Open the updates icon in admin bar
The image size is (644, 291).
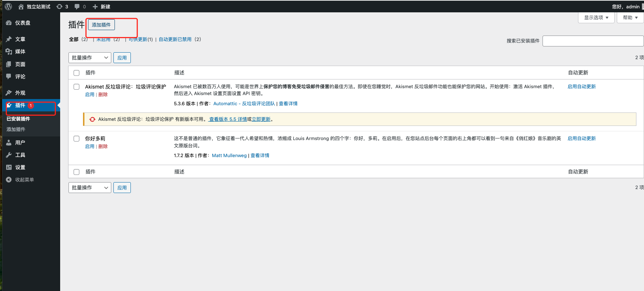[60, 7]
